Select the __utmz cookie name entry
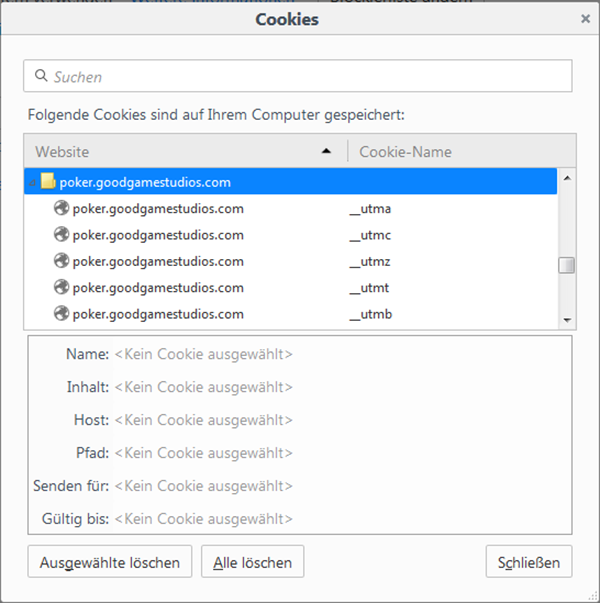The image size is (600, 603). 370,262
